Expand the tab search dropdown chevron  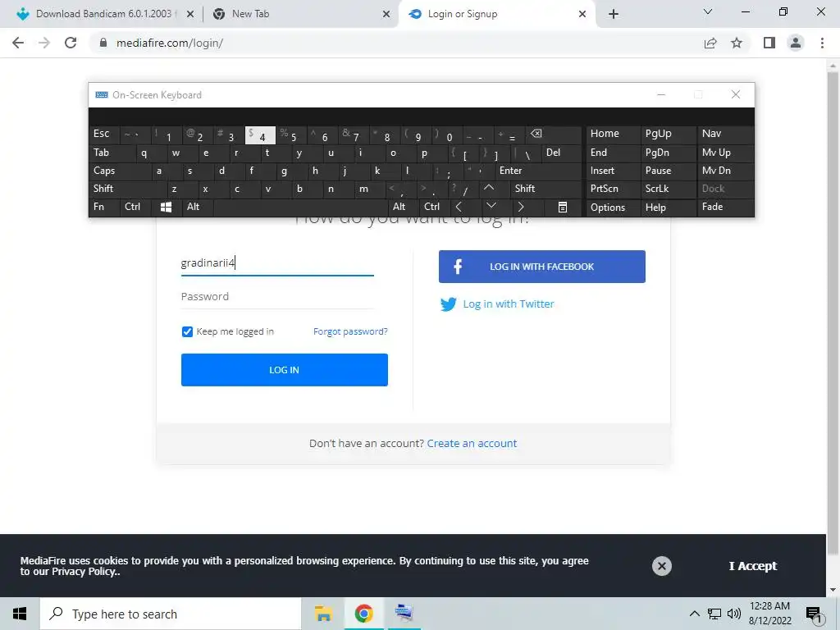point(707,11)
